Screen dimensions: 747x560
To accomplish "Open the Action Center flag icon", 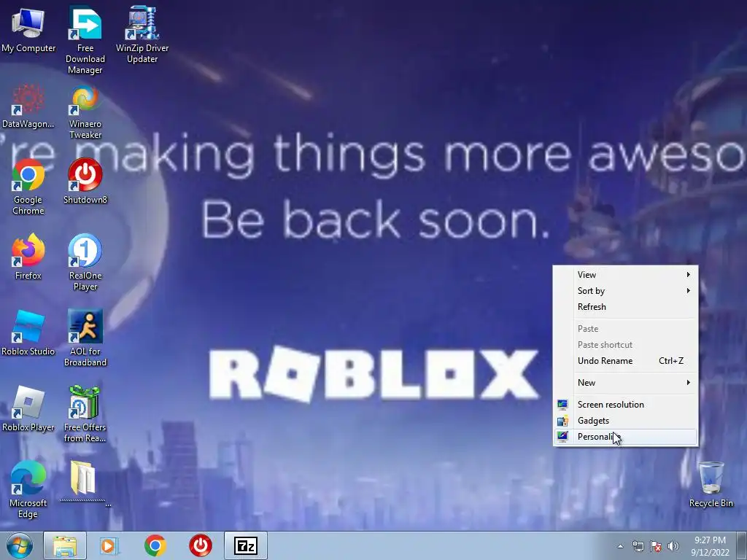I will 656,546.
